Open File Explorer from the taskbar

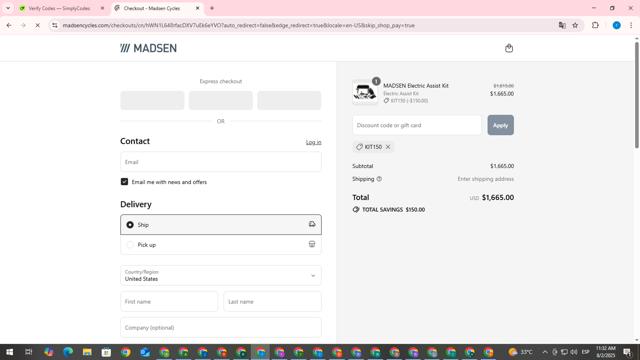(87, 352)
